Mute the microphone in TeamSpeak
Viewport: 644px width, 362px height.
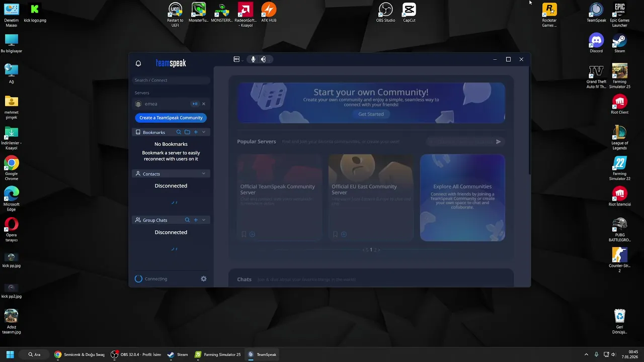click(x=253, y=59)
